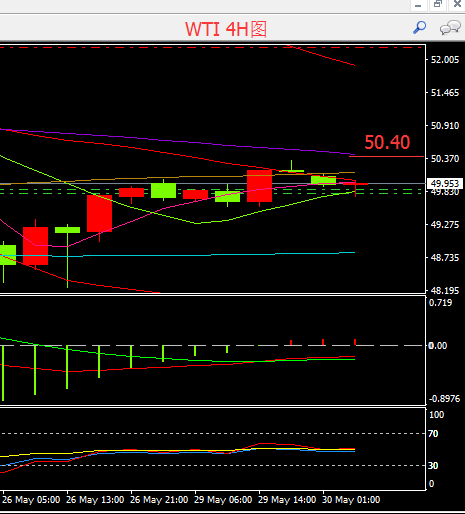The width and height of the screenshot is (465, 514).
Task: Click the 100 level on oscillator scale
Action: pos(436,415)
